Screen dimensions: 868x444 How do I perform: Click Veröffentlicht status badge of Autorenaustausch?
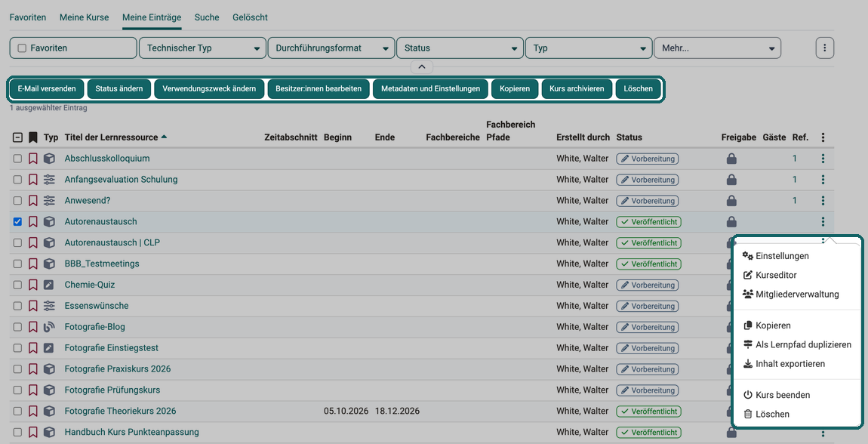pyautogui.click(x=649, y=222)
